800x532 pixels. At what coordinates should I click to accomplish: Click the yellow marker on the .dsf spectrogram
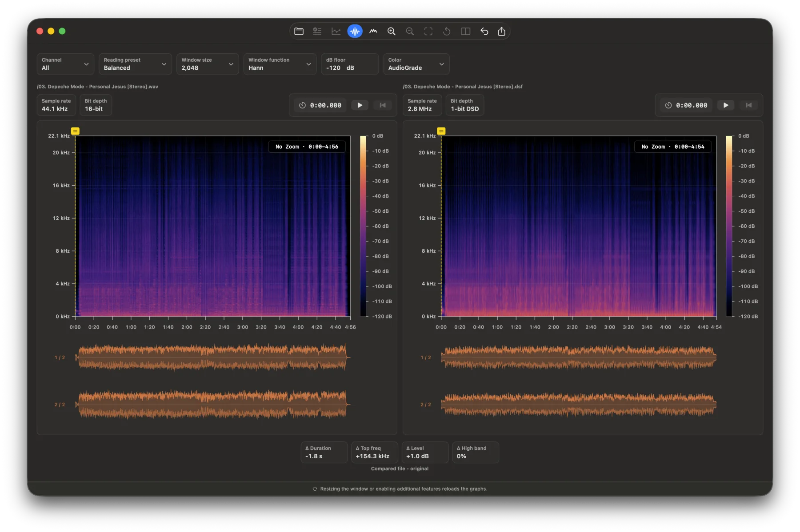pyautogui.click(x=441, y=131)
